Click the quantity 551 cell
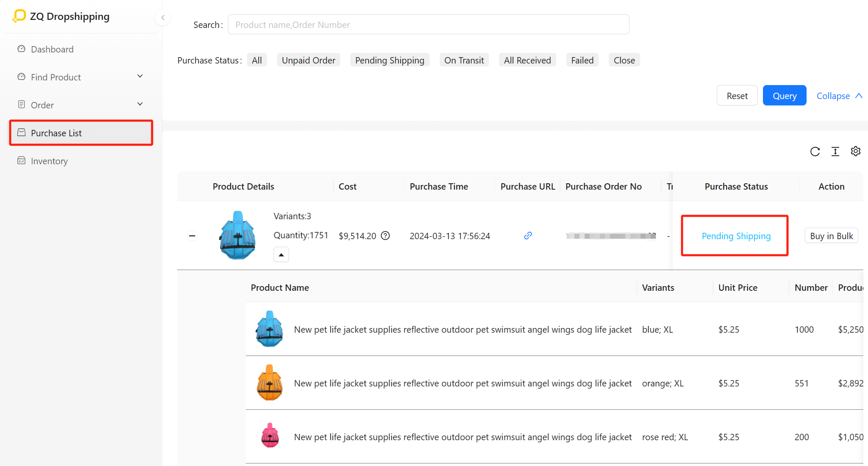868x466 pixels. [801, 383]
